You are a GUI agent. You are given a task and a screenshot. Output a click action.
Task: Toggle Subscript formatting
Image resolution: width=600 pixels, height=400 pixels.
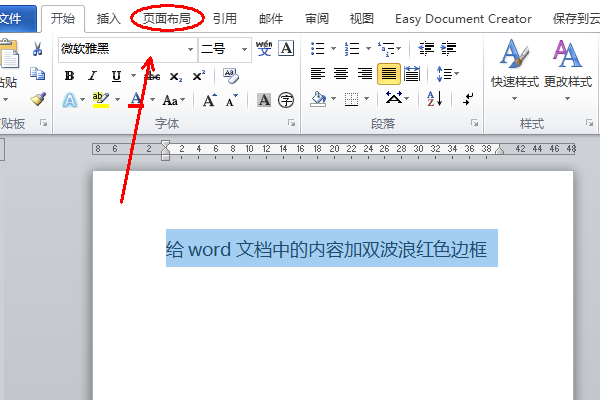click(176, 77)
